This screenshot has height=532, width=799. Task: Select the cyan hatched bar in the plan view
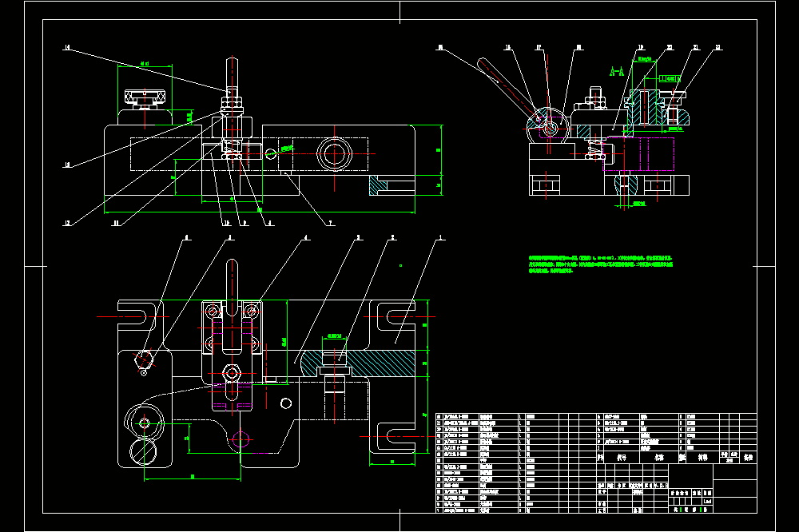coord(358,363)
